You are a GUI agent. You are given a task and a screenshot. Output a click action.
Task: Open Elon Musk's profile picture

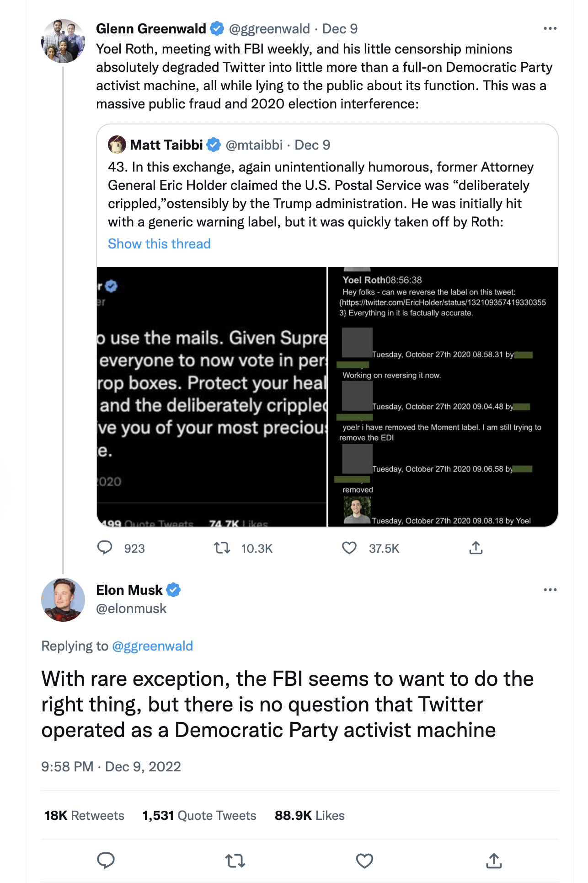click(63, 600)
